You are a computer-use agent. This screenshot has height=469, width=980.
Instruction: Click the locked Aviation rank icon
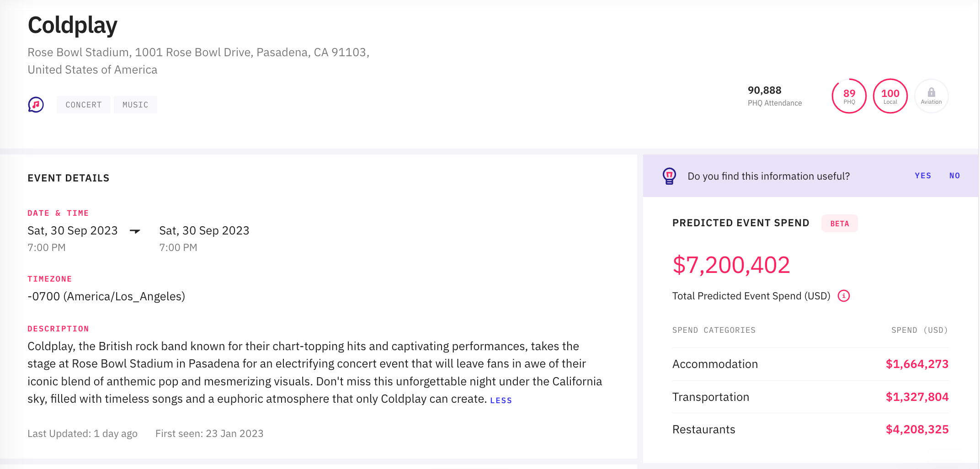(x=931, y=96)
